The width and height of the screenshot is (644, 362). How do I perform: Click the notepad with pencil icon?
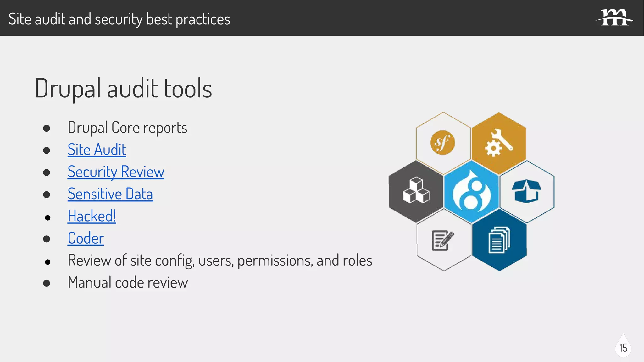[x=444, y=240]
